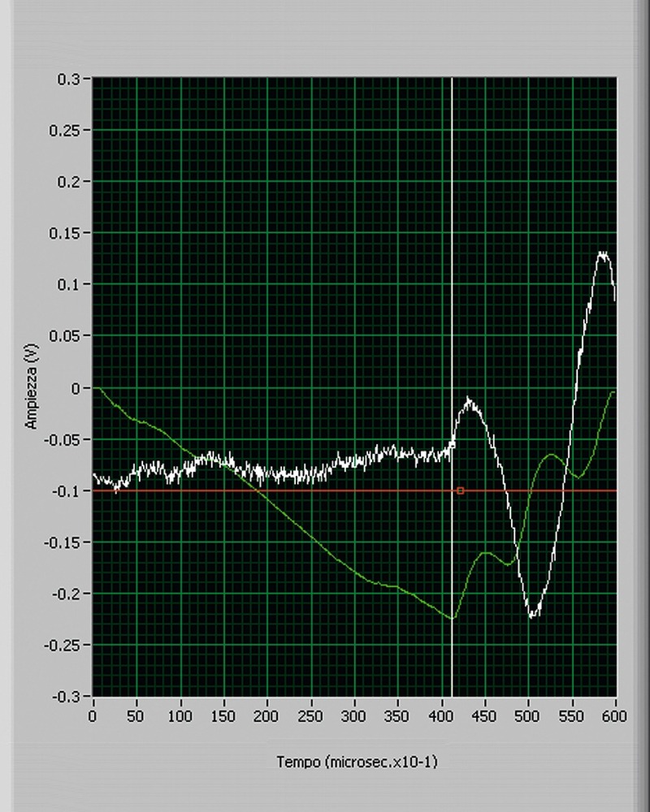Image resolution: width=650 pixels, height=812 pixels.
Task: Click the red horizontal threshold line
Action: click(x=354, y=490)
